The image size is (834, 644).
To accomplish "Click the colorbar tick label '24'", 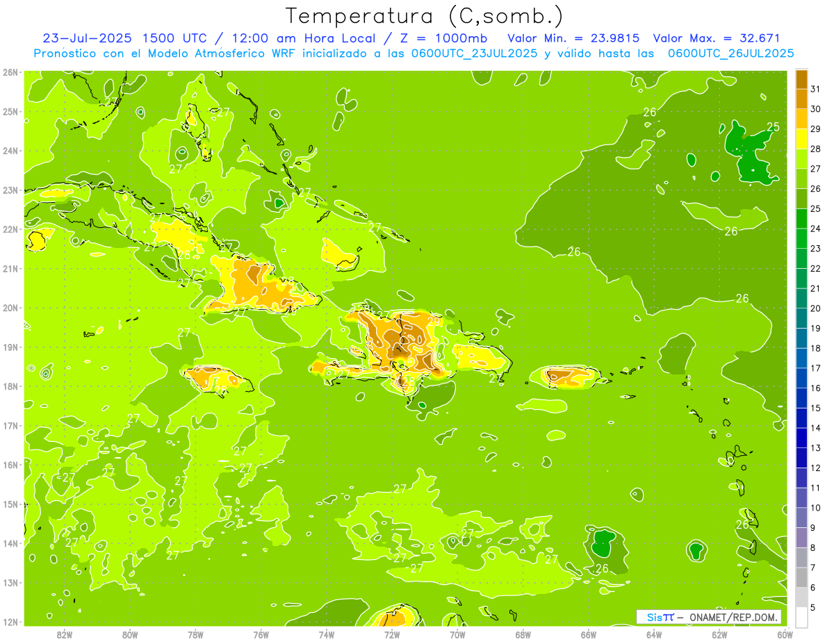I will [816, 229].
